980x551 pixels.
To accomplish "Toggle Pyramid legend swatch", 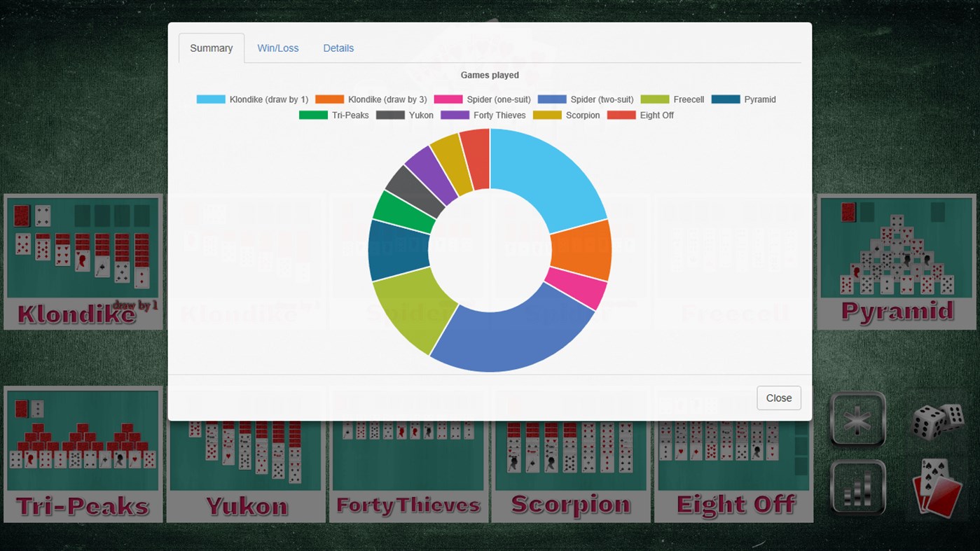I will [726, 99].
